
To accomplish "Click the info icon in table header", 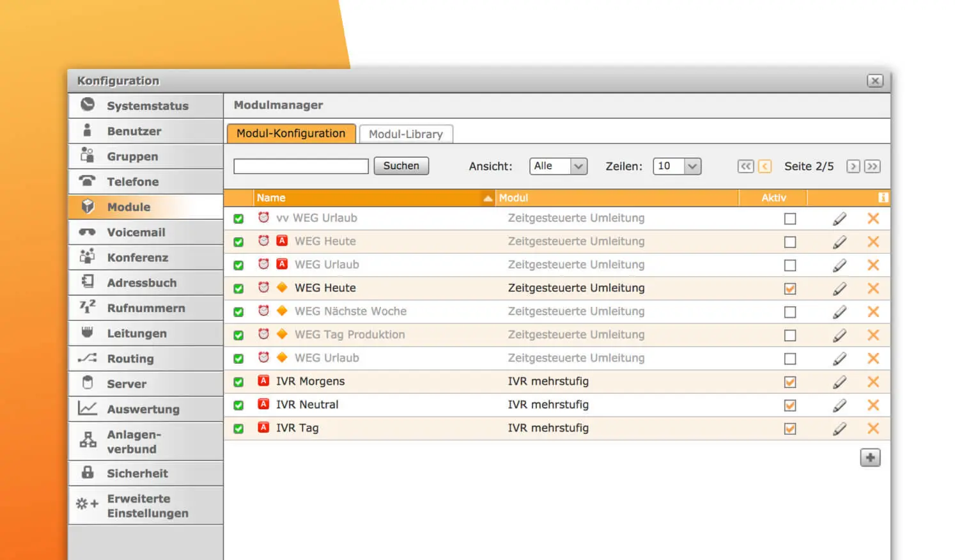I will (x=883, y=198).
